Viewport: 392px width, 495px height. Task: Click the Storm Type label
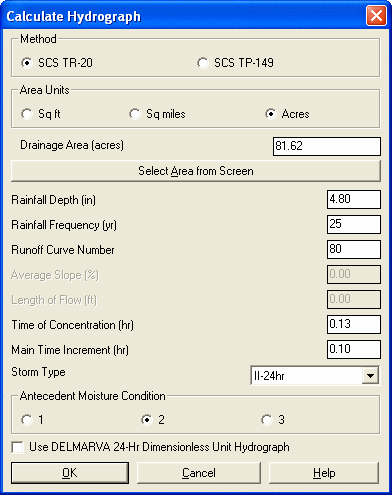[x=38, y=372]
